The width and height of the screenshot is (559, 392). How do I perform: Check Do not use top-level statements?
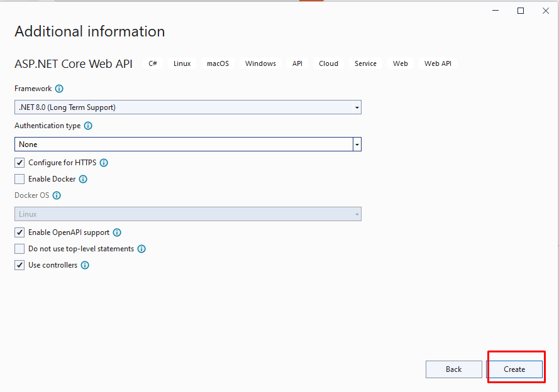tap(19, 249)
